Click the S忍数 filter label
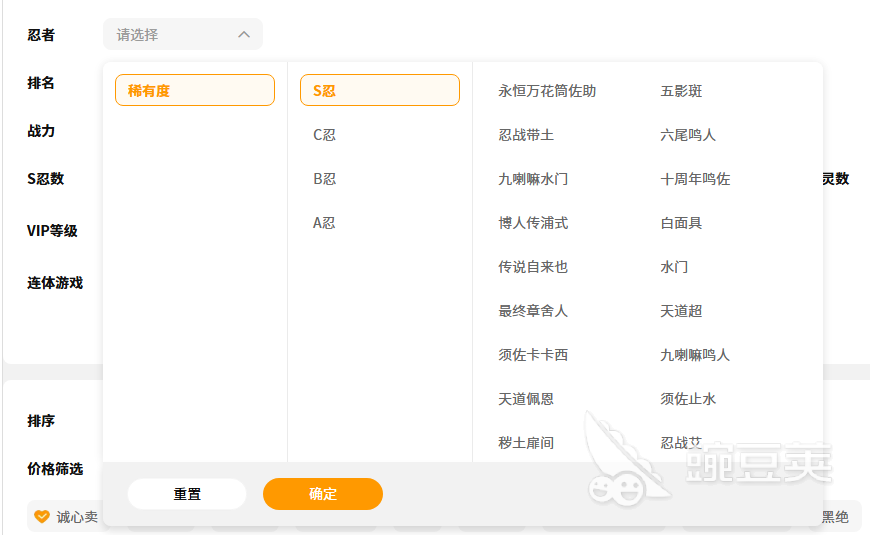This screenshot has height=535, width=870. (46, 179)
